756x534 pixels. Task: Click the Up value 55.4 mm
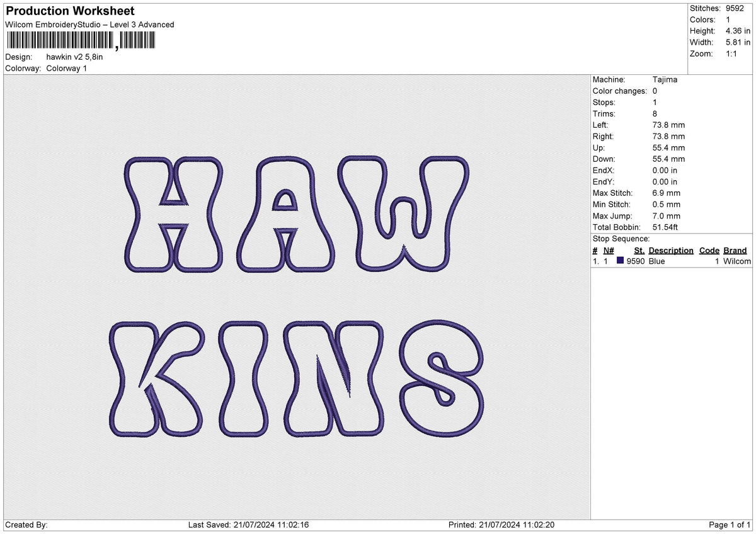[669, 148]
